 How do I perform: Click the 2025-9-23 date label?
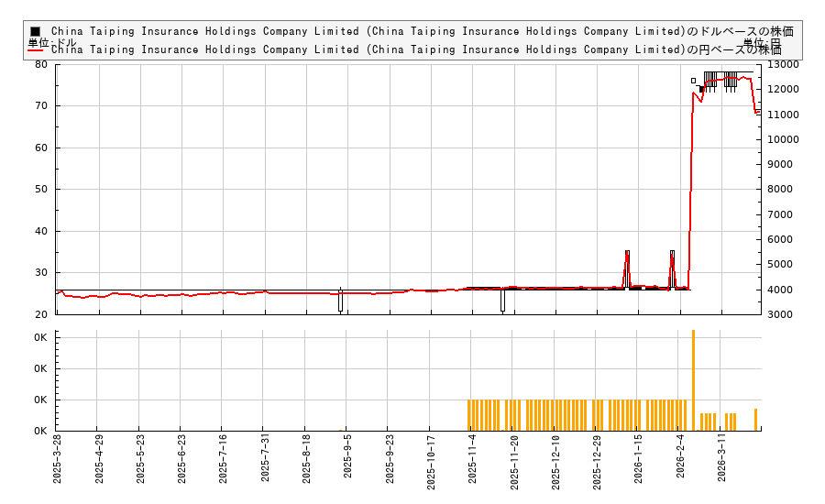[x=390, y=459]
